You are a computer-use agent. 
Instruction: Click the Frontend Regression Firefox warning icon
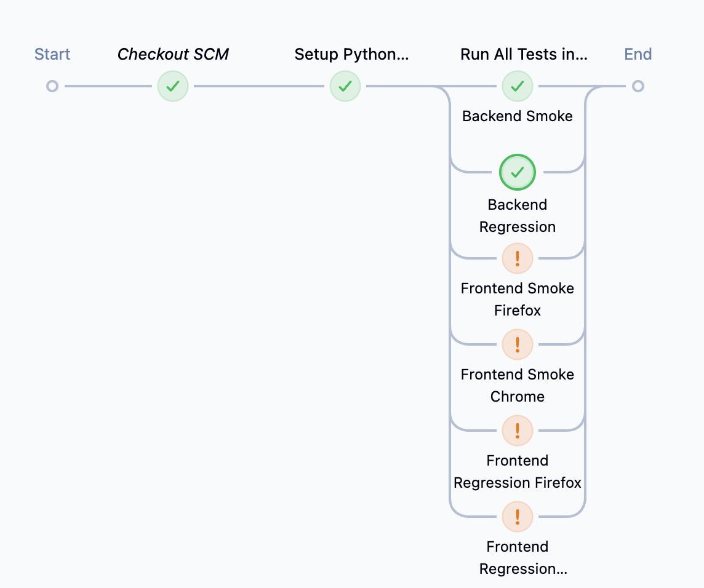(x=517, y=431)
